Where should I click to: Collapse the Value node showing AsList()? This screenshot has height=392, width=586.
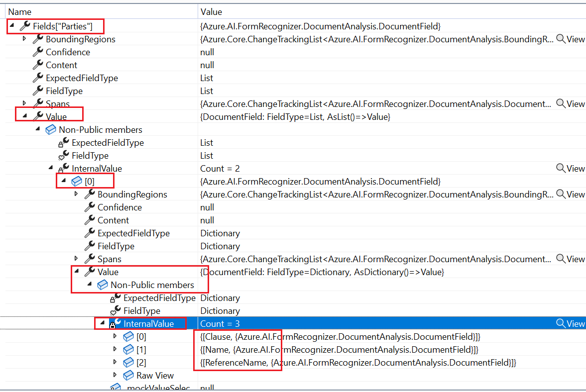(x=25, y=116)
